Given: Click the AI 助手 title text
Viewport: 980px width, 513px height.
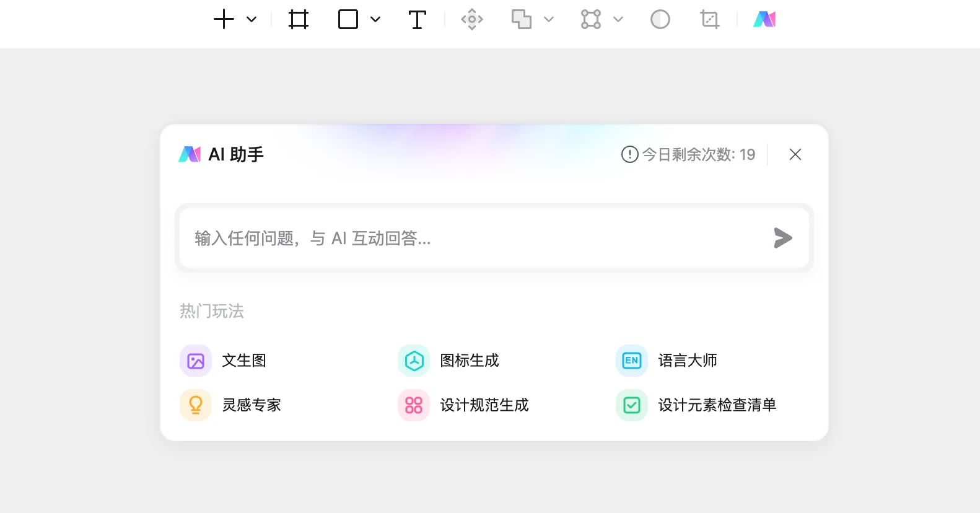Looking at the screenshot, I should 236,154.
